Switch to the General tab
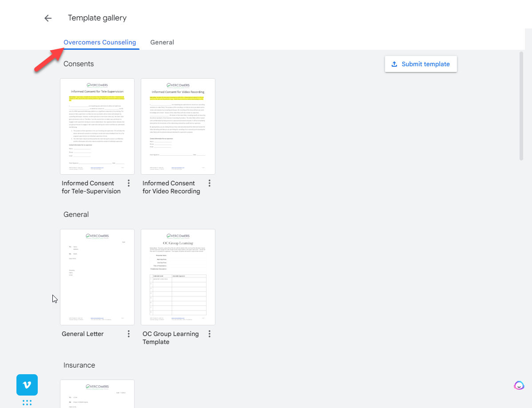This screenshot has width=532, height=408. [x=162, y=42]
